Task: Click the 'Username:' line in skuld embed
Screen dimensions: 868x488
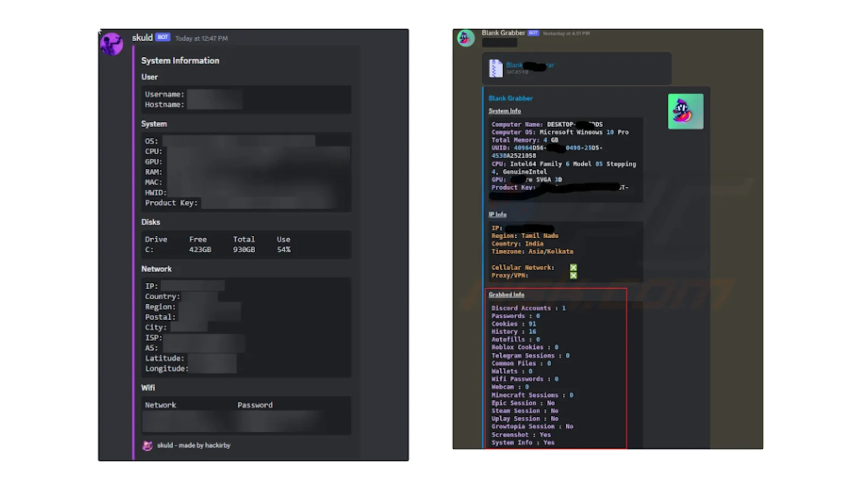Action: 164,94
